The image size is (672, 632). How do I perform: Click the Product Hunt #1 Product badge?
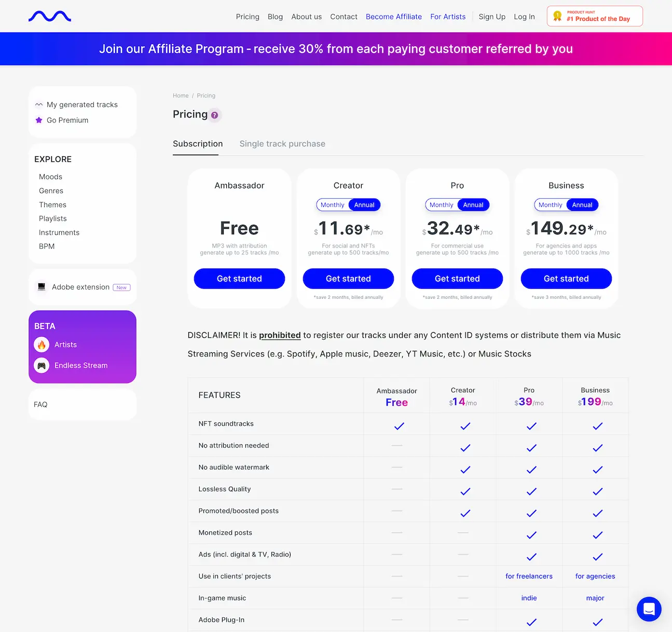point(595,16)
